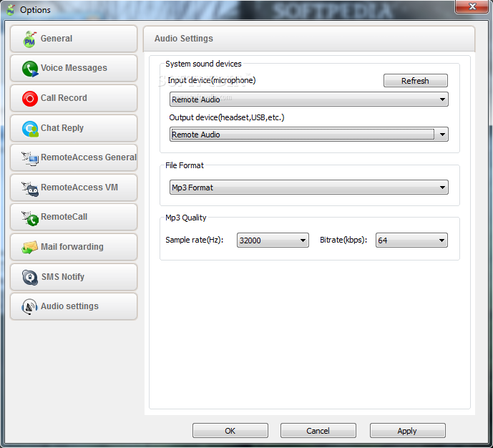The width and height of the screenshot is (493, 448).
Task: Click the RemoteCall phone icon
Action: 30,218
